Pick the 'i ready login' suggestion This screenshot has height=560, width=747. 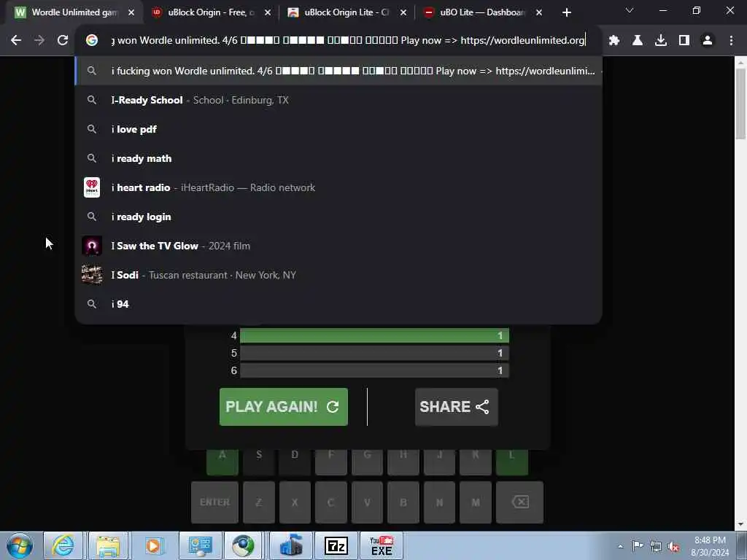point(338,217)
